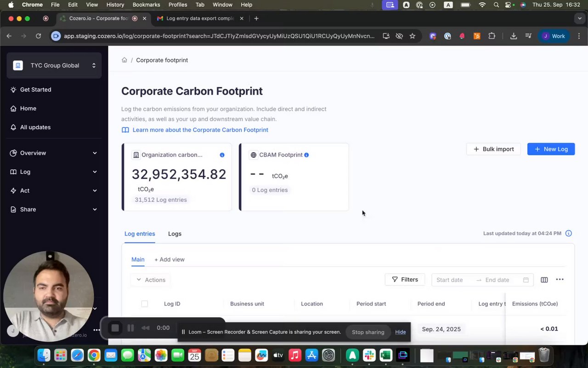588x368 pixels.
Task: Expand the Share sidebar section
Action: click(x=54, y=209)
